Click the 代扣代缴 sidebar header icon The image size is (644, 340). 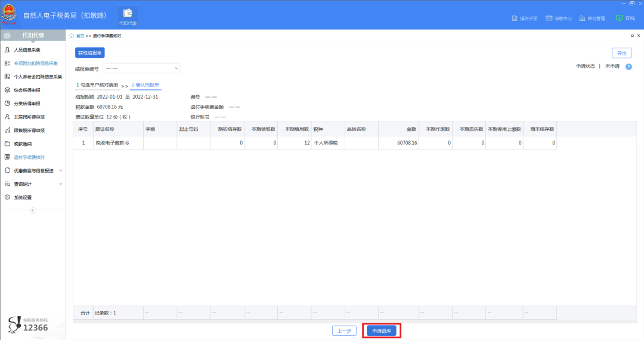pyautogui.click(x=7, y=35)
